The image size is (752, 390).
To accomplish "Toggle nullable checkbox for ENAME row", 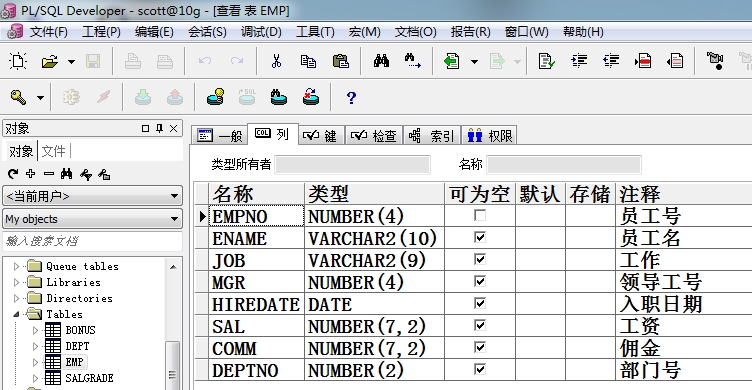I will coord(480,237).
